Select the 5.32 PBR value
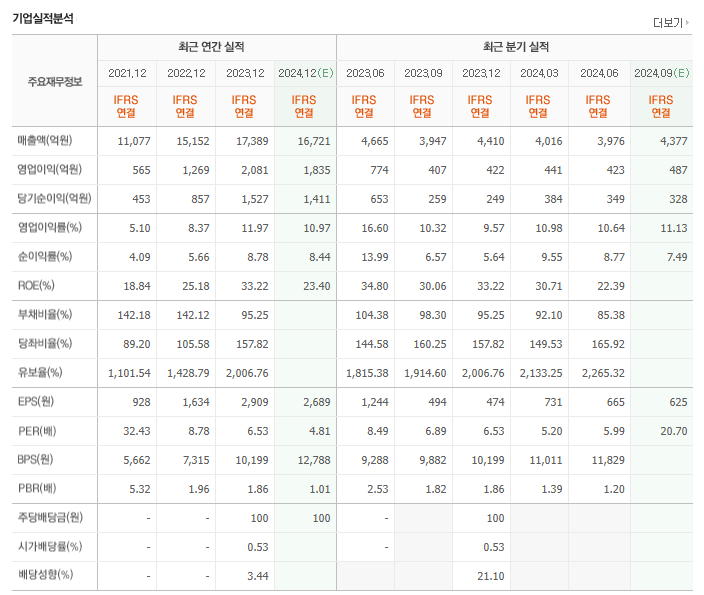This screenshot has width=704, height=595. click(140, 489)
